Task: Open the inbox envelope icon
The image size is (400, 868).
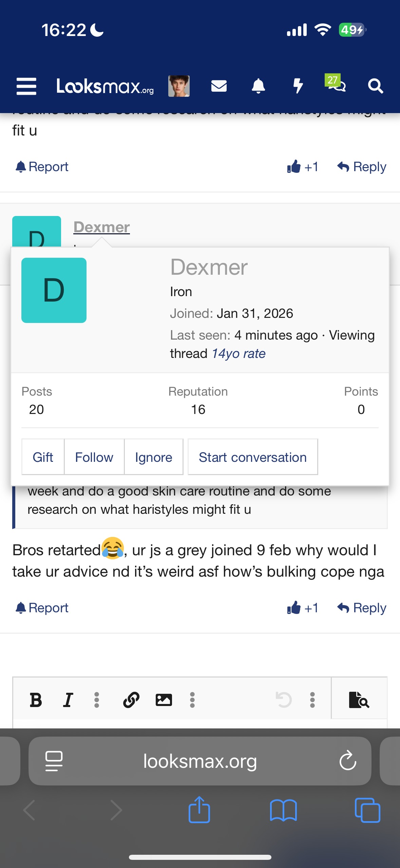Action: tap(219, 86)
